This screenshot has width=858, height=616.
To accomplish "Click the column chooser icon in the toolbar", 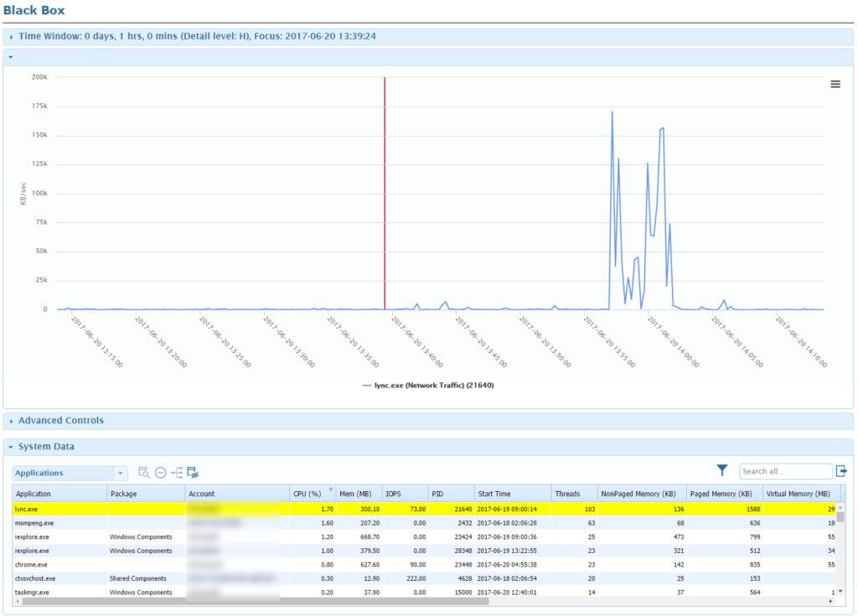I will point(193,472).
